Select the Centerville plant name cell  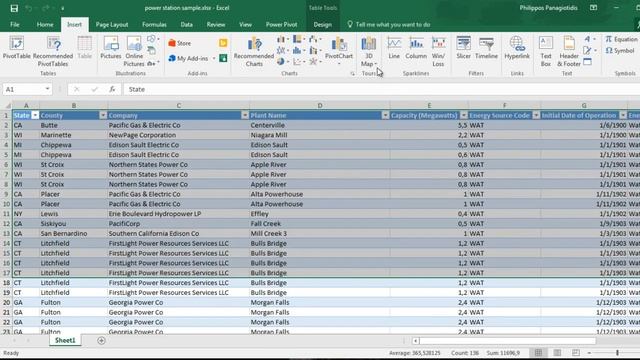[320, 125]
